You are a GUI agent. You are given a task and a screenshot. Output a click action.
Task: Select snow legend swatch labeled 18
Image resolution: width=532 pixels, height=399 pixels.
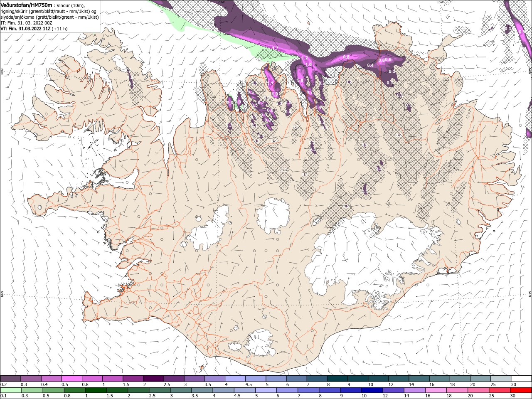[x=460, y=379]
